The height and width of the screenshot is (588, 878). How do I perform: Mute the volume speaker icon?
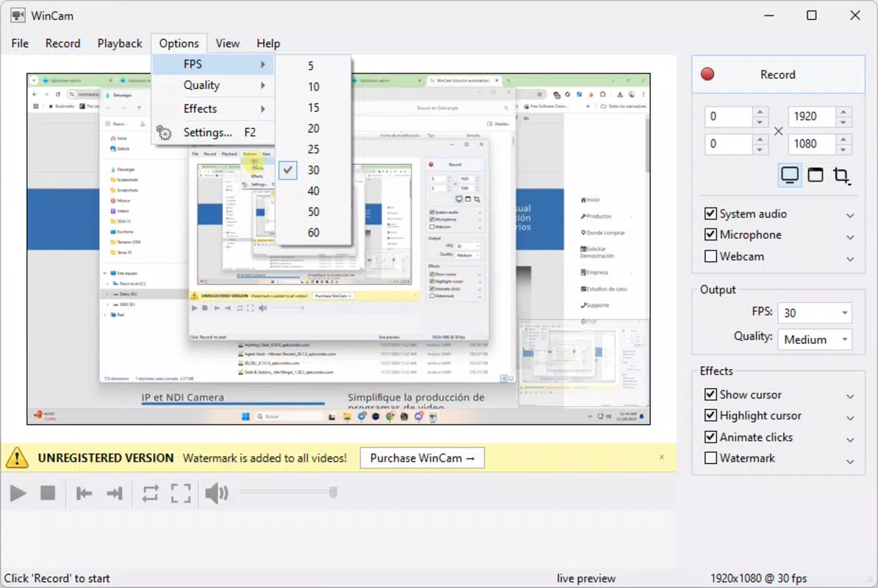217,493
